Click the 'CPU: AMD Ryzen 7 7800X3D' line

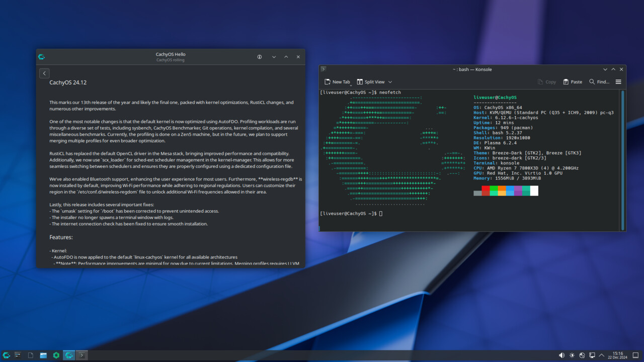526,168
